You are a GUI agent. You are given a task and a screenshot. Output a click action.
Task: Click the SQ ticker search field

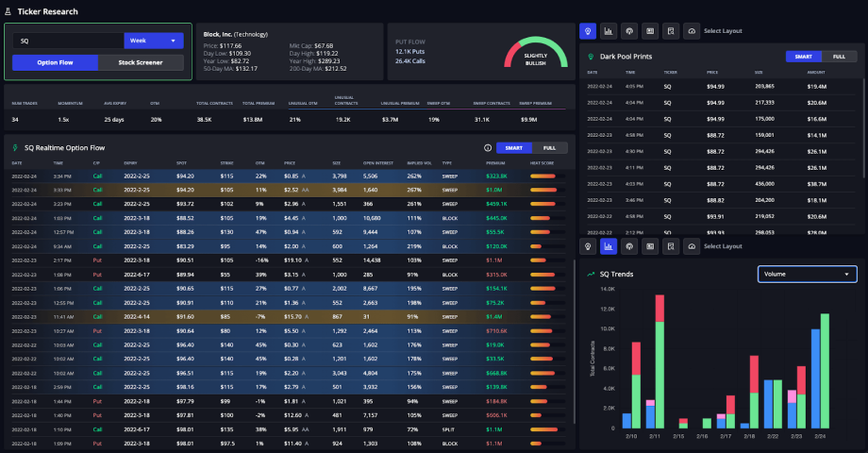(x=68, y=41)
